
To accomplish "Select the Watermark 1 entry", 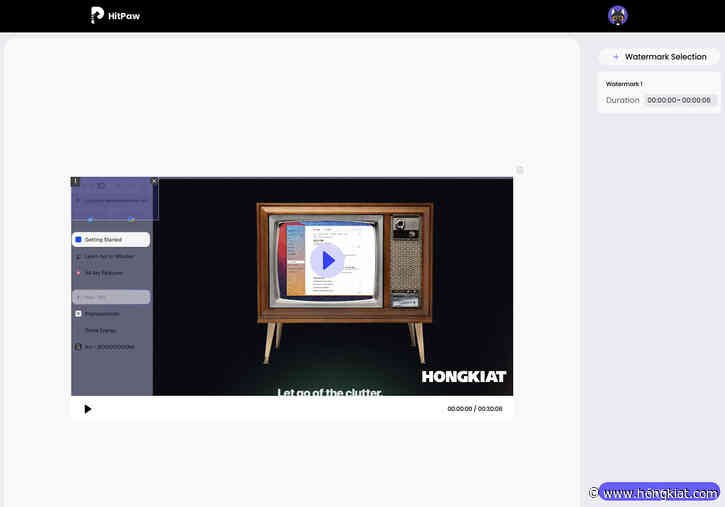I will point(658,92).
